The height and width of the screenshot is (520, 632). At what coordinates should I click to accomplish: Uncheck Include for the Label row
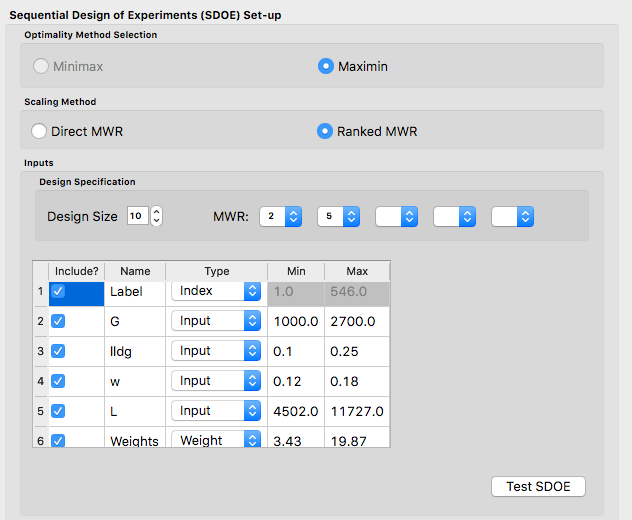[x=58, y=291]
